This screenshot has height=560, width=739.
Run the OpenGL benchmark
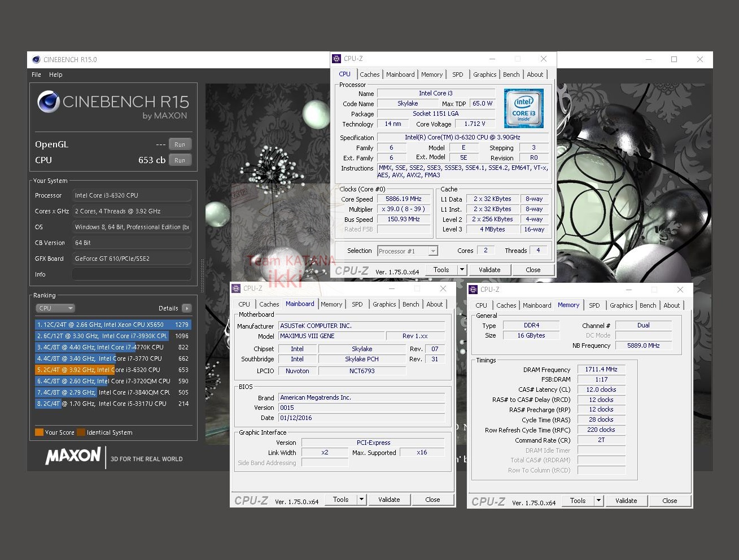(x=180, y=145)
